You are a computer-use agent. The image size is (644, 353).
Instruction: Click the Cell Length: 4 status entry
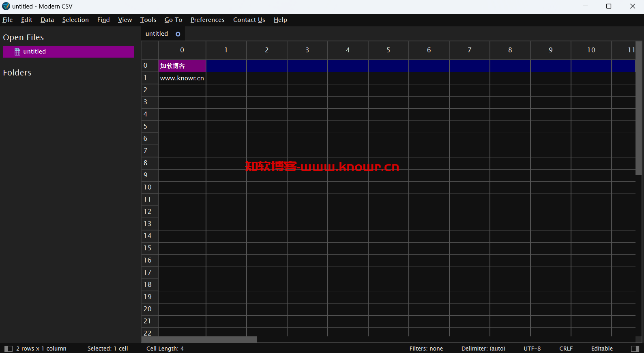tap(165, 349)
